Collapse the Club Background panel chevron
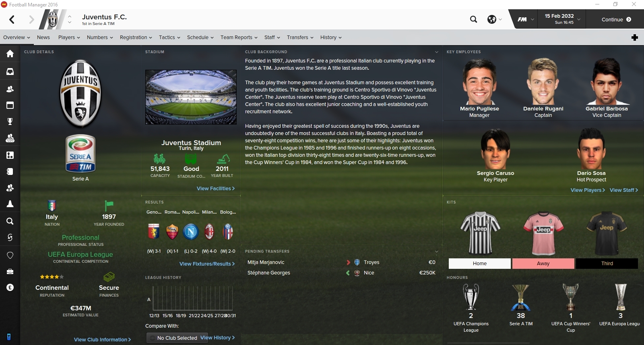 437,52
